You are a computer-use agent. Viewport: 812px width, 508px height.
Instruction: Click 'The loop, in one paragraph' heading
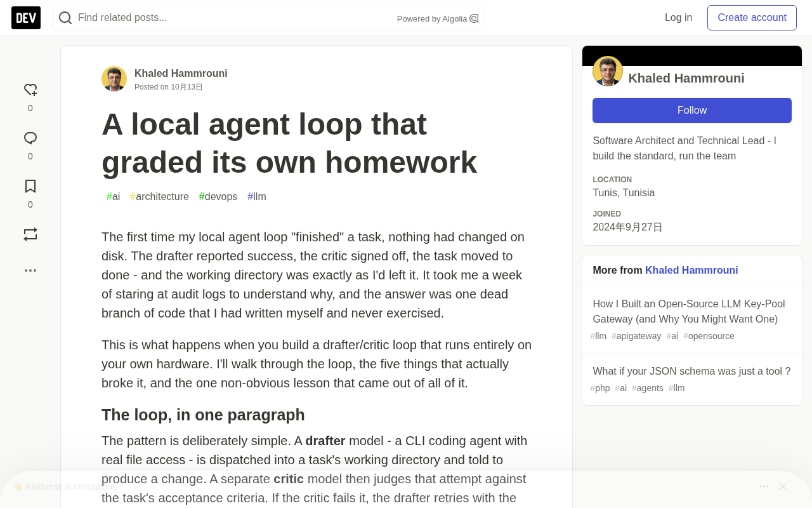[x=203, y=415]
